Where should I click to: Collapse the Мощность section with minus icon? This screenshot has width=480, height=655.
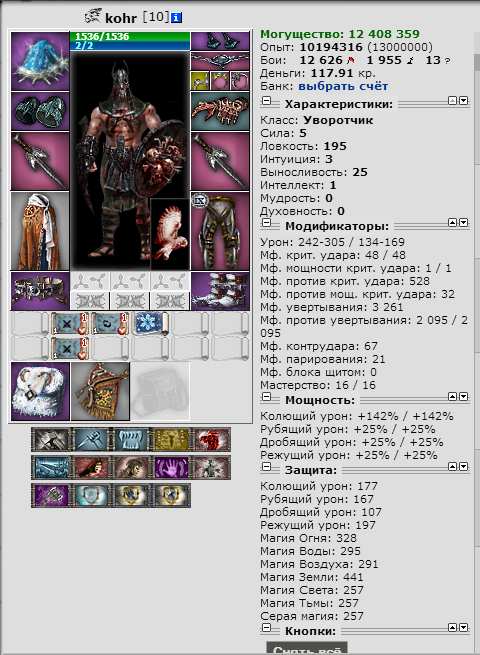(x=266, y=397)
